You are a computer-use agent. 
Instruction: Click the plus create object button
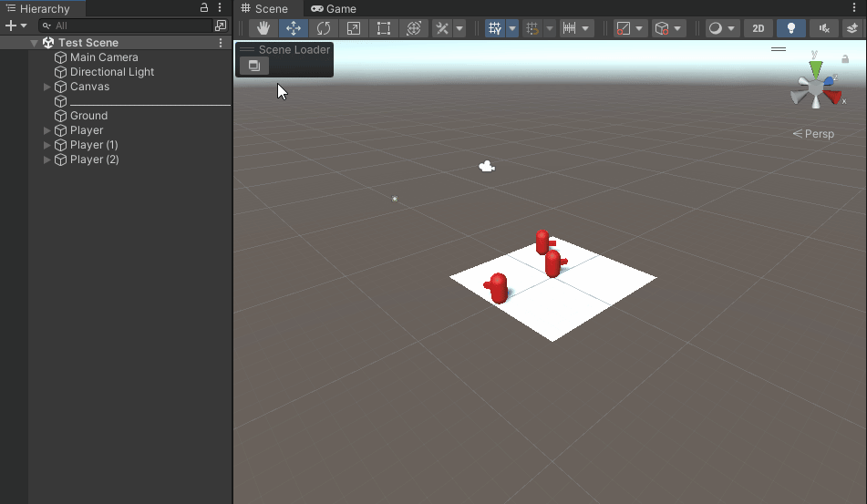(x=11, y=26)
